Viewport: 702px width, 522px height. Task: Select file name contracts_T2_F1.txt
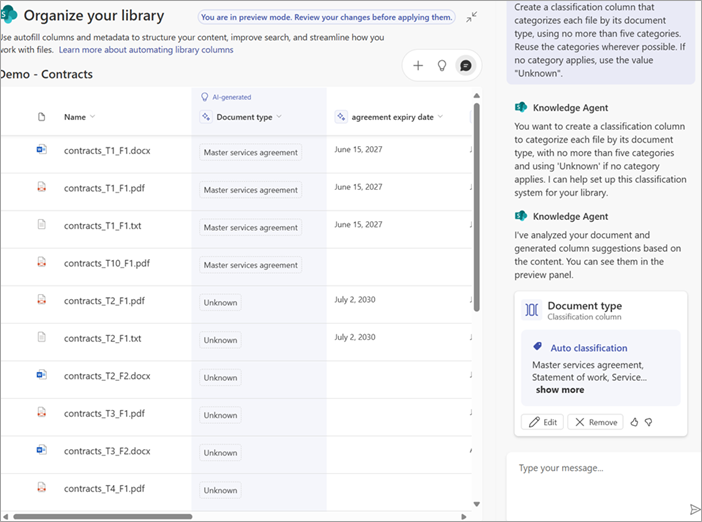(103, 339)
